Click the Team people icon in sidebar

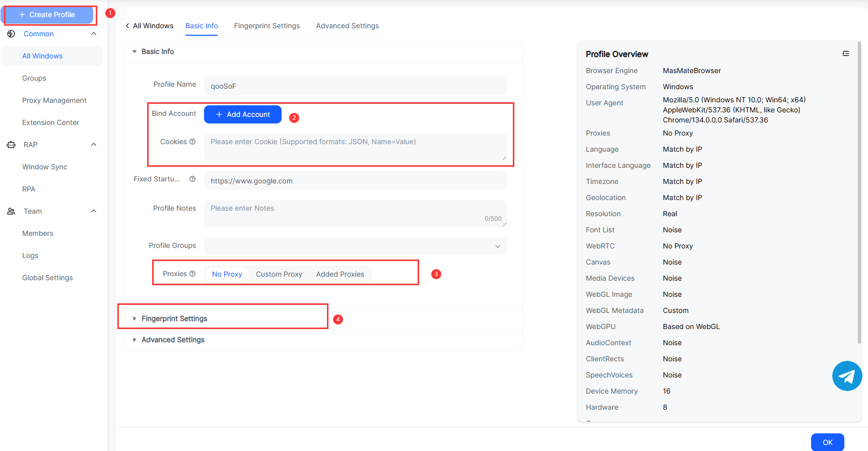[11, 211]
